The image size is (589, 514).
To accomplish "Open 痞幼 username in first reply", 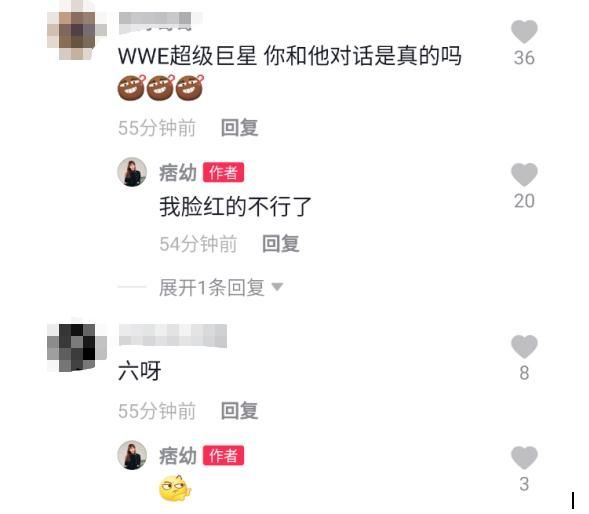I will coord(178,173).
